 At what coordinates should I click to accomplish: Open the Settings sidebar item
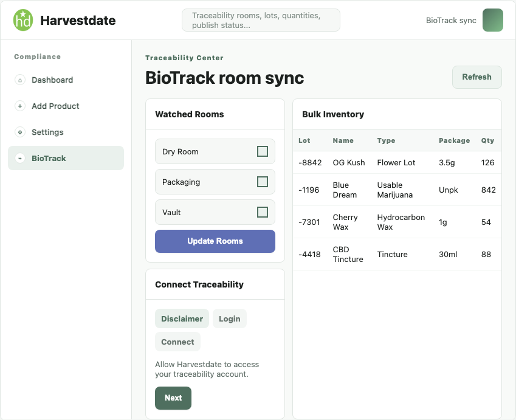pyautogui.click(x=66, y=132)
